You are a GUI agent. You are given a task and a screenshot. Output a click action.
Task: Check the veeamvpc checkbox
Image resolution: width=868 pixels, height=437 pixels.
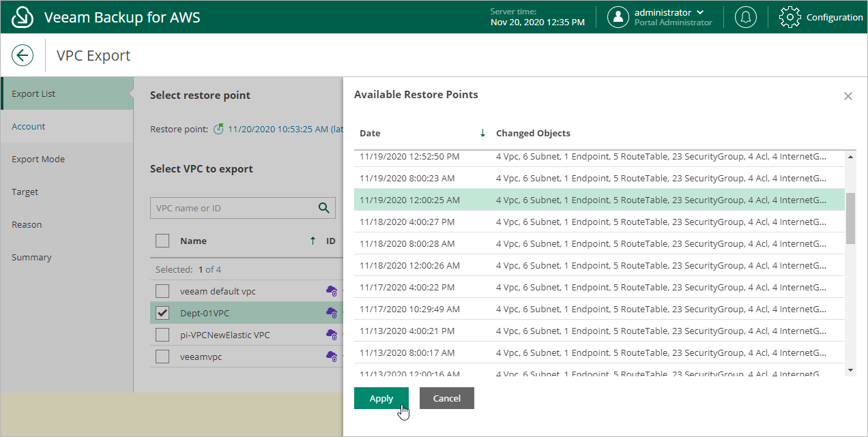(x=162, y=357)
